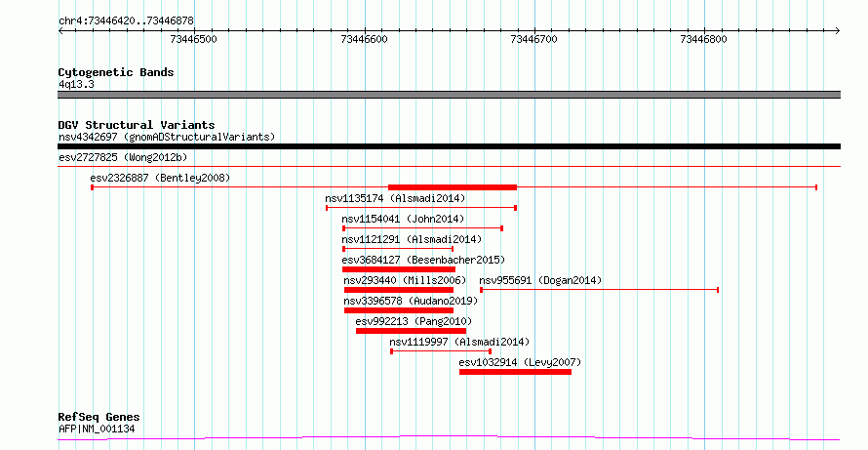Select the 4q13.3 band label
This screenshot has width=868, height=450.
[76, 84]
